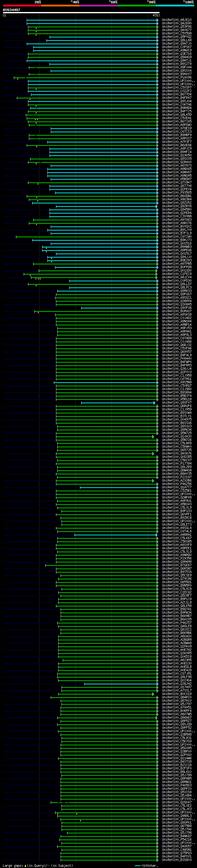Open hit UniRef100_P16096
The width and height of the screenshot is (197, 868).
pyautogui.click(x=177, y=78)
